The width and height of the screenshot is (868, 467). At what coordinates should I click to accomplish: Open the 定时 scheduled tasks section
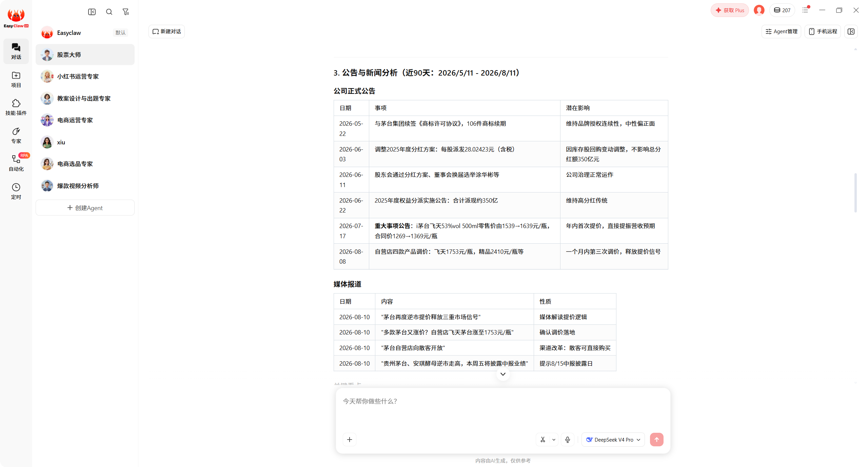[x=16, y=191]
